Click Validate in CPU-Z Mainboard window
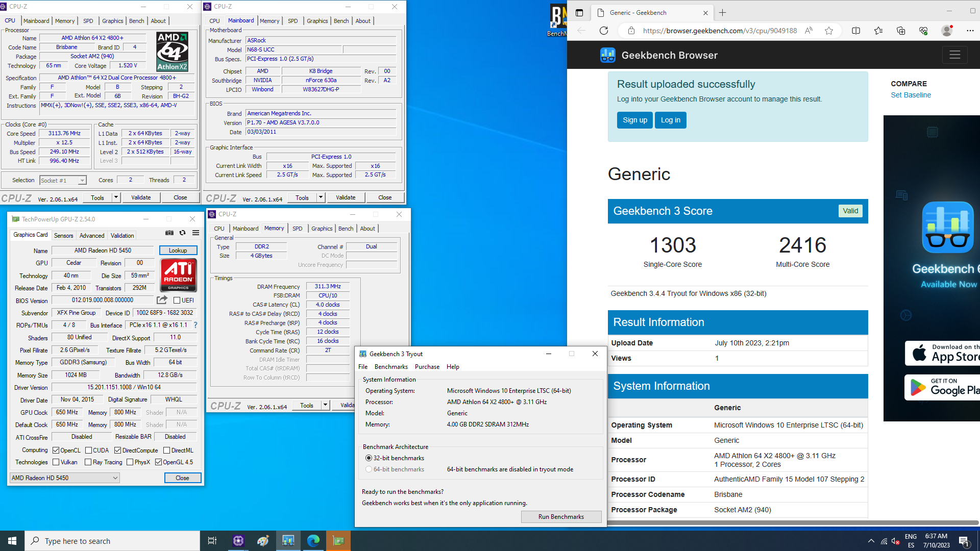The image size is (980, 551). (x=346, y=197)
